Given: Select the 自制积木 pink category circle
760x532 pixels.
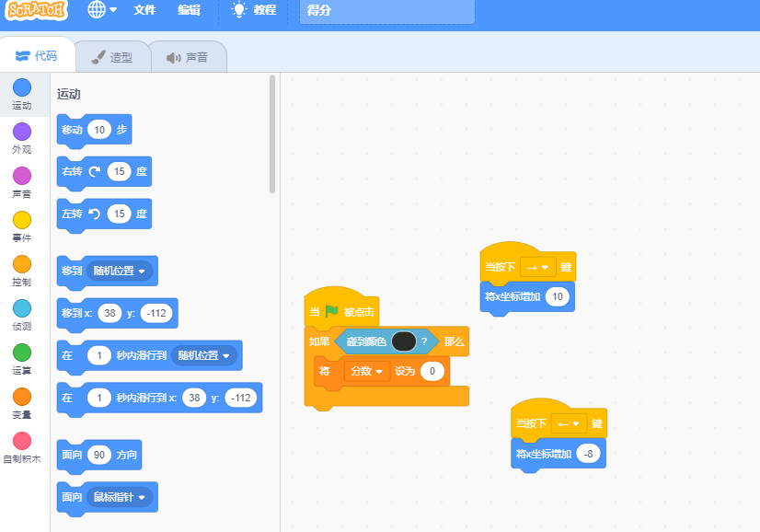Looking at the screenshot, I should point(22,441).
